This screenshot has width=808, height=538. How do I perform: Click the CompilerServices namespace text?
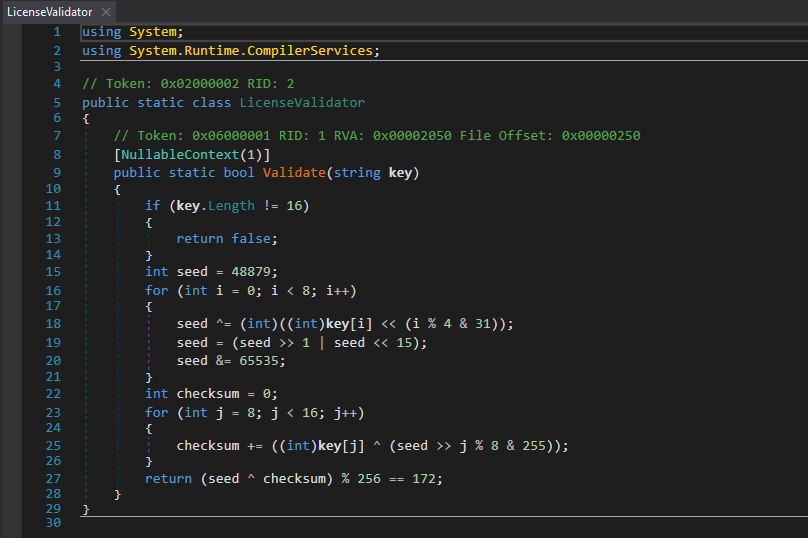tap(310, 51)
